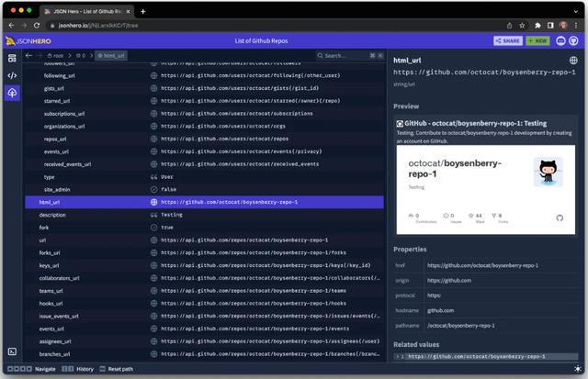
Task: Click the globe icon beside html_url title
Action: pyautogui.click(x=573, y=60)
